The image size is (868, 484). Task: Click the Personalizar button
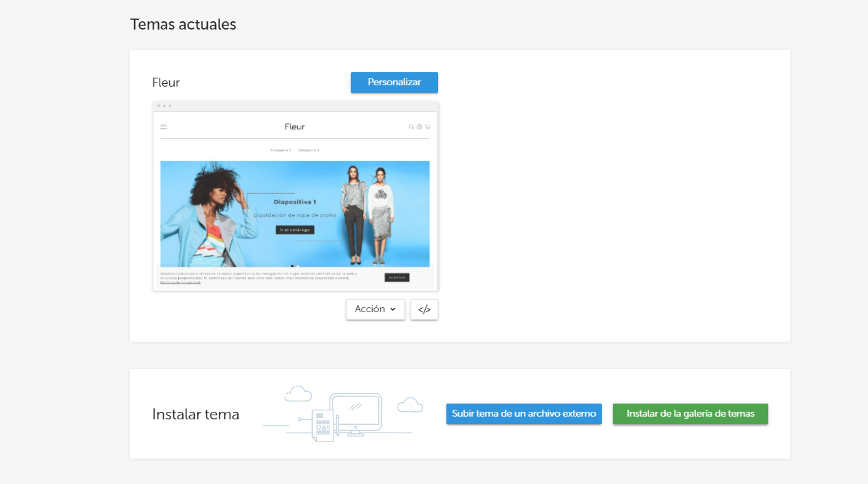tap(394, 82)
